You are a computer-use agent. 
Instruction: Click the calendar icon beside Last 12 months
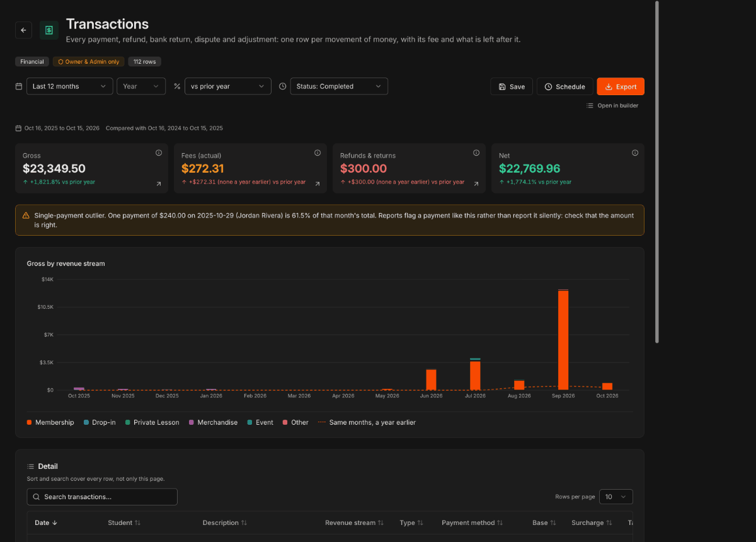click(19, 86)
